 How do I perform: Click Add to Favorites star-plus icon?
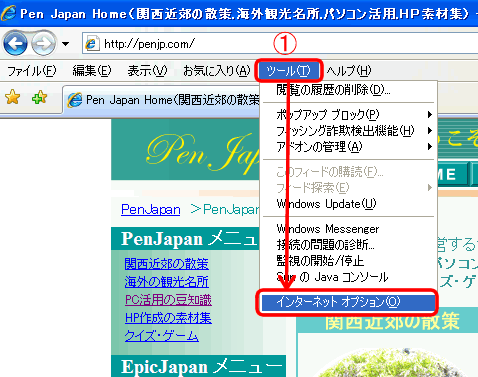39,97
